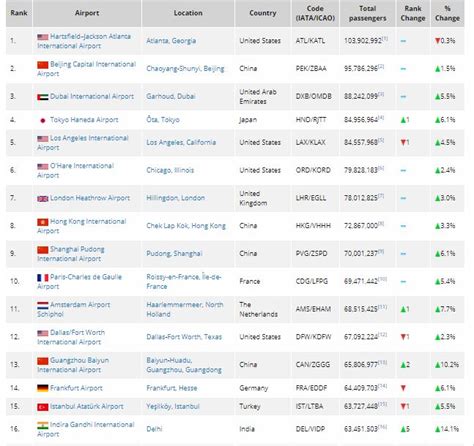Screen dimensions: 474x446
Task: Open the footnote reference after 103,902,992
Action: tap(385, 39)
